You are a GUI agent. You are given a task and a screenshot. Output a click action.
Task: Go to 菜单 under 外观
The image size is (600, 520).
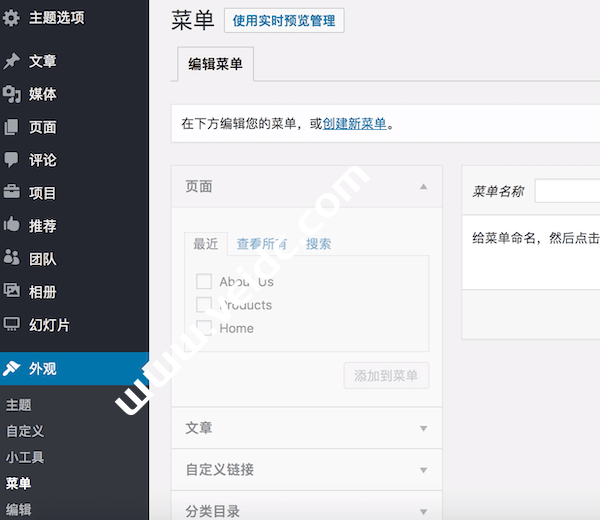coord(18,483)
